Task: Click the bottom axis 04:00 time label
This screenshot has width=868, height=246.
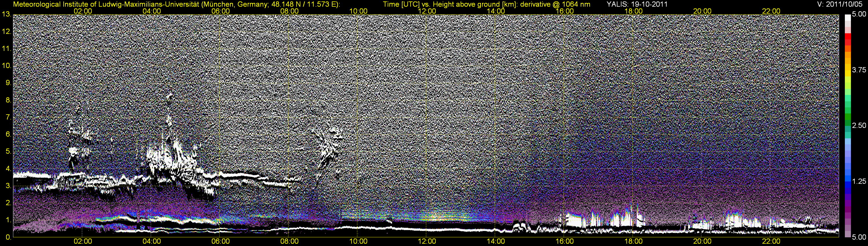Action: coord(152,241)
